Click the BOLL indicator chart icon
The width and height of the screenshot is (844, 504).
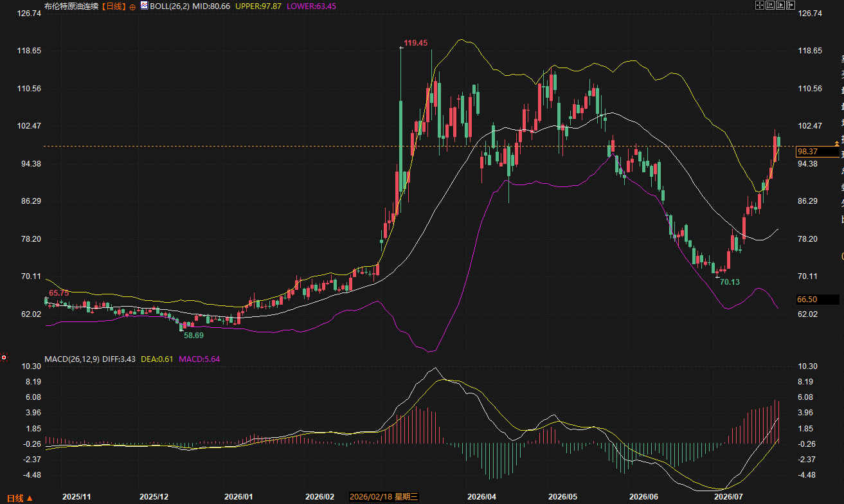[x=143, y=6]
